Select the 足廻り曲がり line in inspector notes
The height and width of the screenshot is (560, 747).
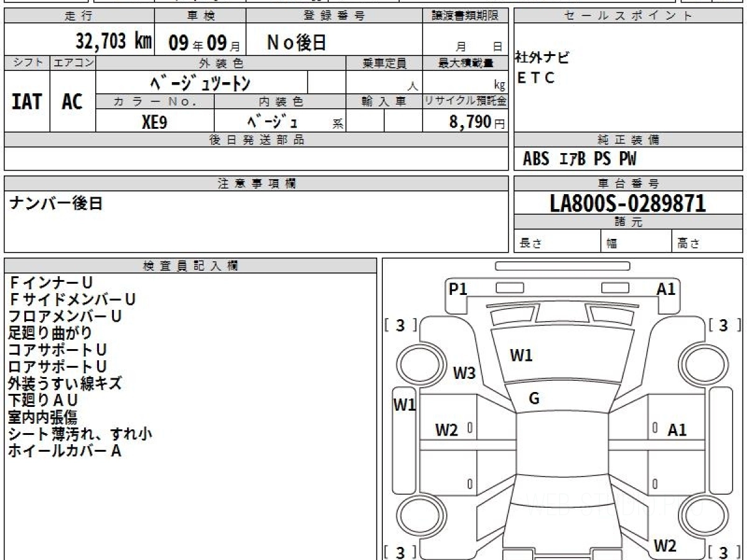tap(50, 333)
